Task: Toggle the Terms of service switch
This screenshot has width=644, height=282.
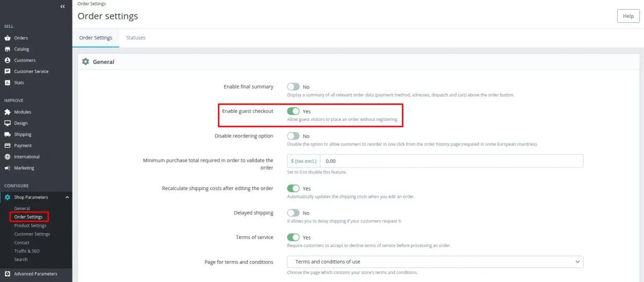Action: (293, 237)
